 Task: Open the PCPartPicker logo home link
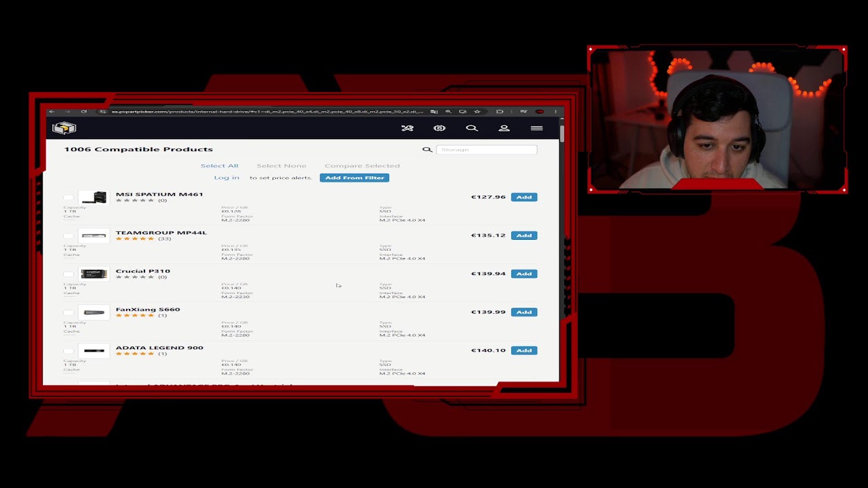pos(64,128)
